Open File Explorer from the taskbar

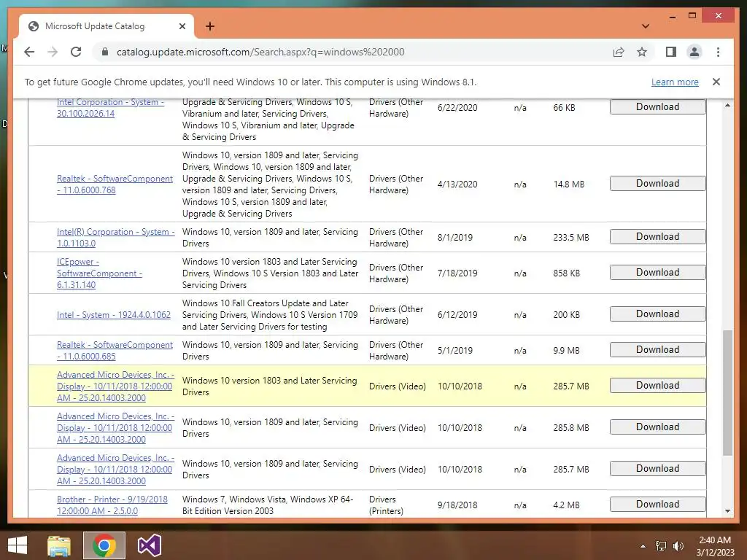tap(59, 545)
